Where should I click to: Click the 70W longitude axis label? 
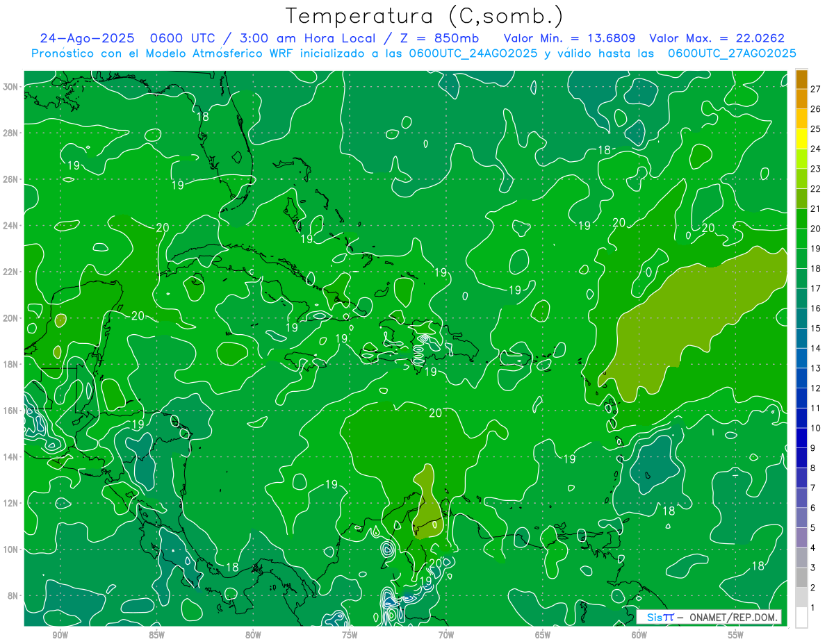tap(446, 635)
